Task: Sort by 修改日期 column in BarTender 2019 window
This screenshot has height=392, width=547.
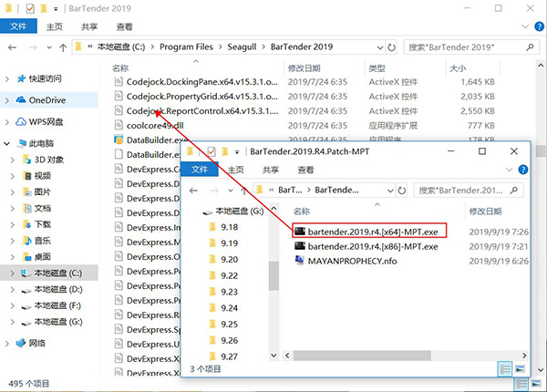Action: click(x=304, y=68)
